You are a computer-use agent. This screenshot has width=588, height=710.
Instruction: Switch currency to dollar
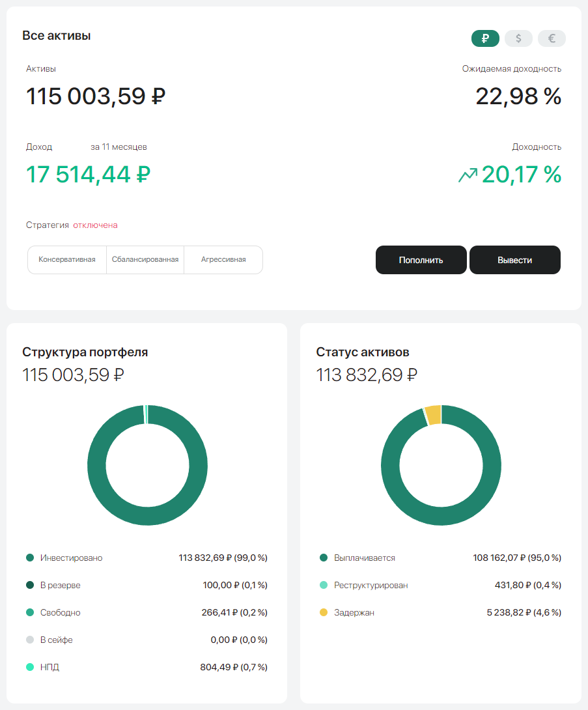[x=518, y=38]
